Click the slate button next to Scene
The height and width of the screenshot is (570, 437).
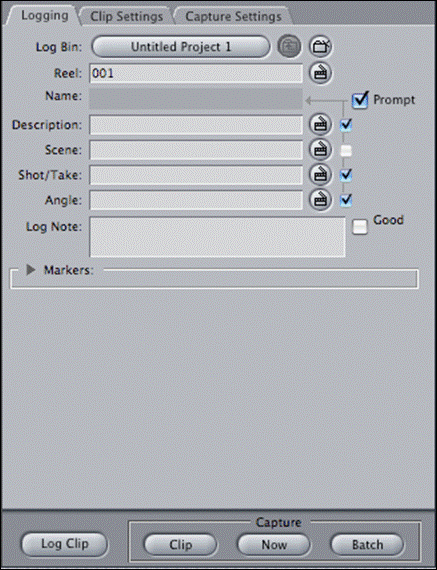click(321, 150)
